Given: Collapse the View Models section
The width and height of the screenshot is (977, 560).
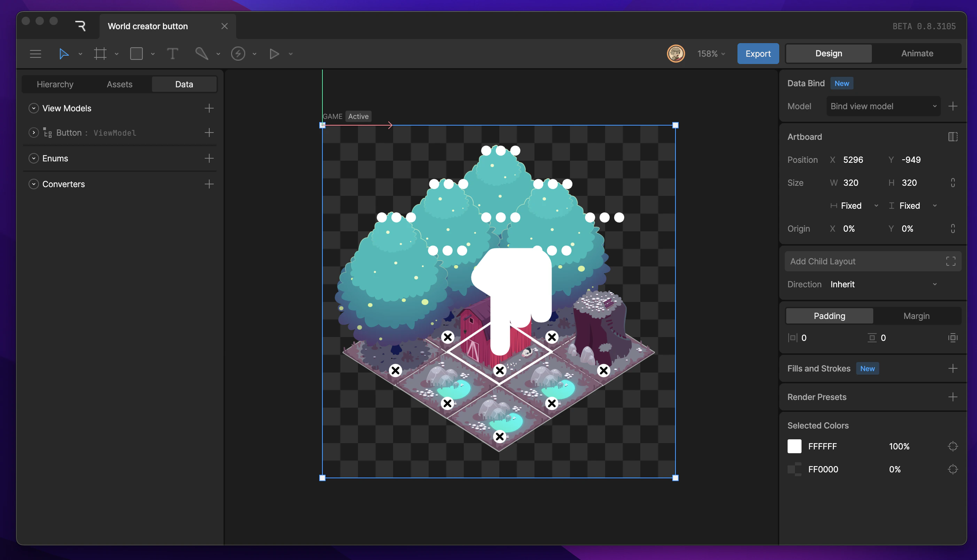Looking at the screenshot, I should coord(33,108).
